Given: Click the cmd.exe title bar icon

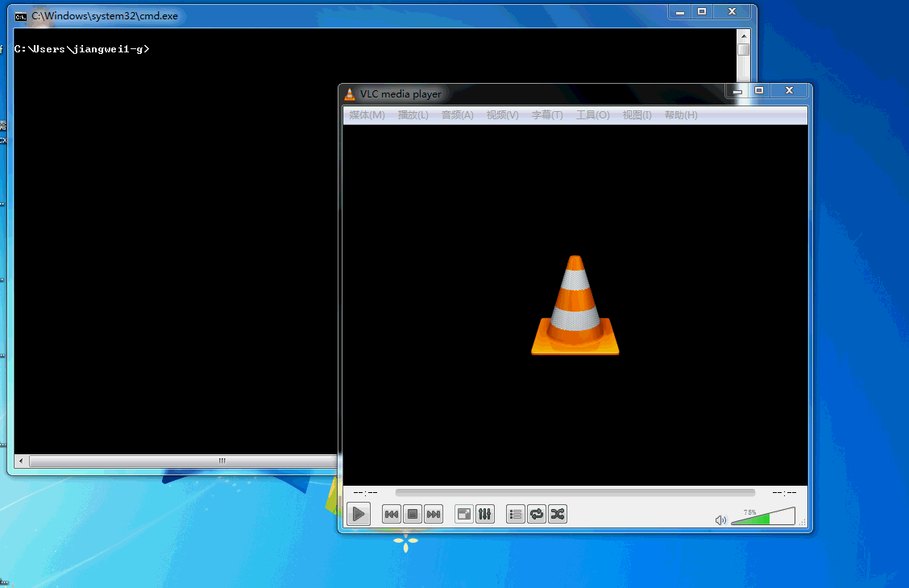Looking at the screenshot, I should coord(21,16).
